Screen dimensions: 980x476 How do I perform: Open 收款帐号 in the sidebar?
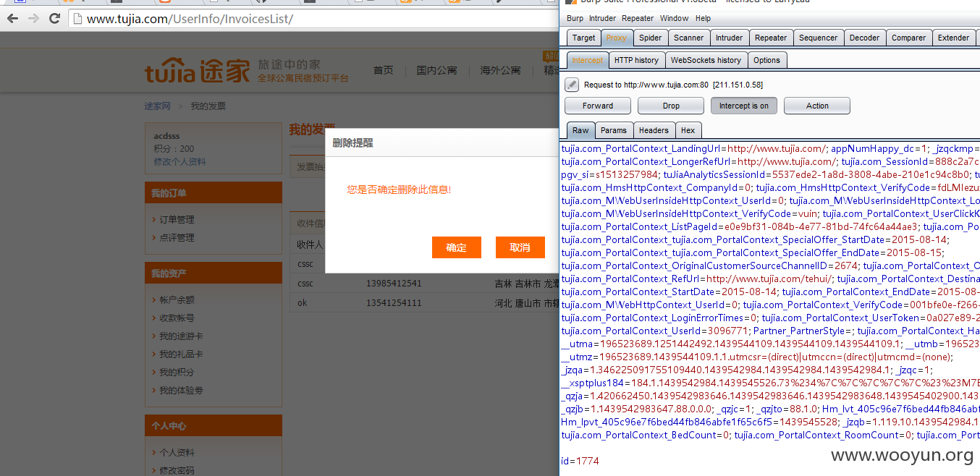[x=177, y=318]
